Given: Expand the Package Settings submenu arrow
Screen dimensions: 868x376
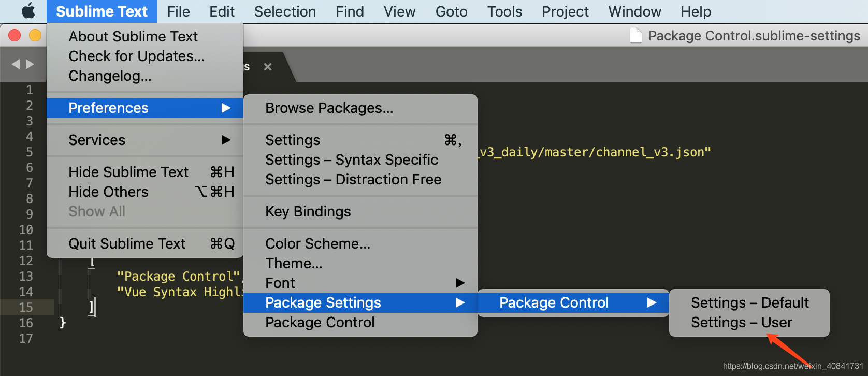Looking at the screenshot, I should coord(460,302).
